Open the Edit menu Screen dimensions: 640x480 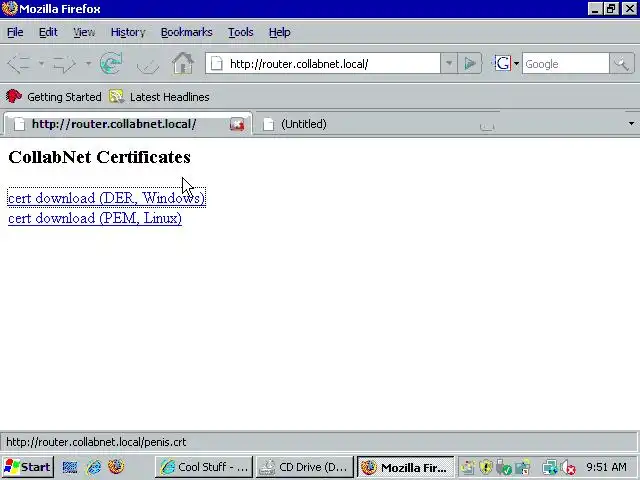[48, 32]
